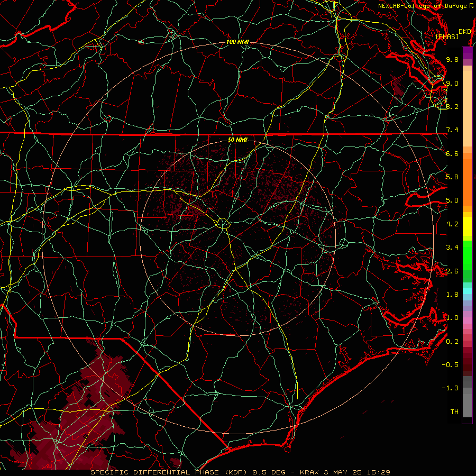Image resolution: width=476 pixels, height=476 pixels.
Task: Pick the yellow color band of the scale
Action: tap(467, 226)
